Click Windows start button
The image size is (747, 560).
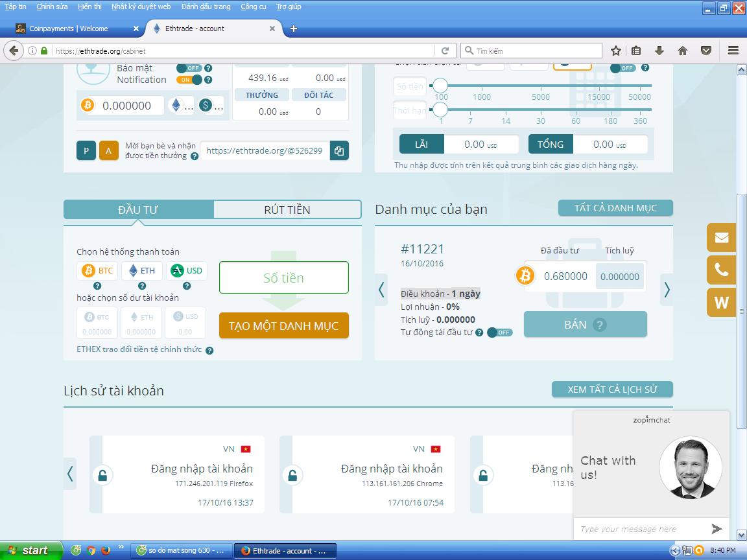coord(31,550)
